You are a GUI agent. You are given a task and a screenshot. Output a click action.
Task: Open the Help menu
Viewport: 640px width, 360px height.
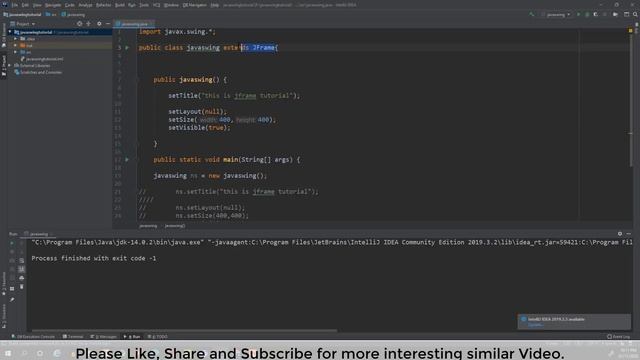(x=215, y=5)
